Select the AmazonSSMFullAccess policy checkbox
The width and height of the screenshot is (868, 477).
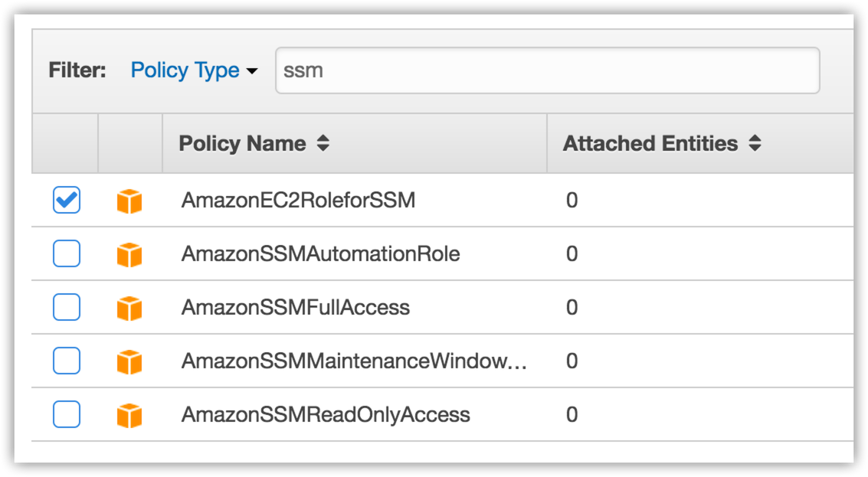click(67, 307)
